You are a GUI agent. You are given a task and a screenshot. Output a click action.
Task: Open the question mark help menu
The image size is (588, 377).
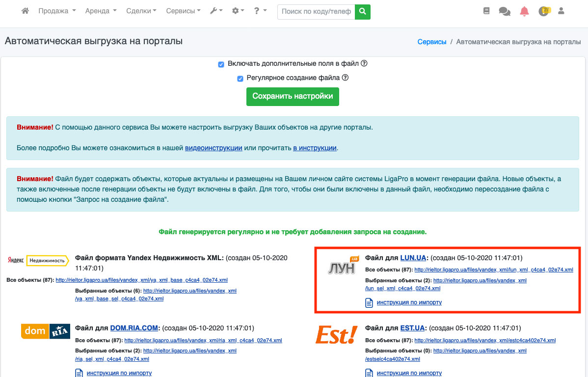[x=260, y=11]
